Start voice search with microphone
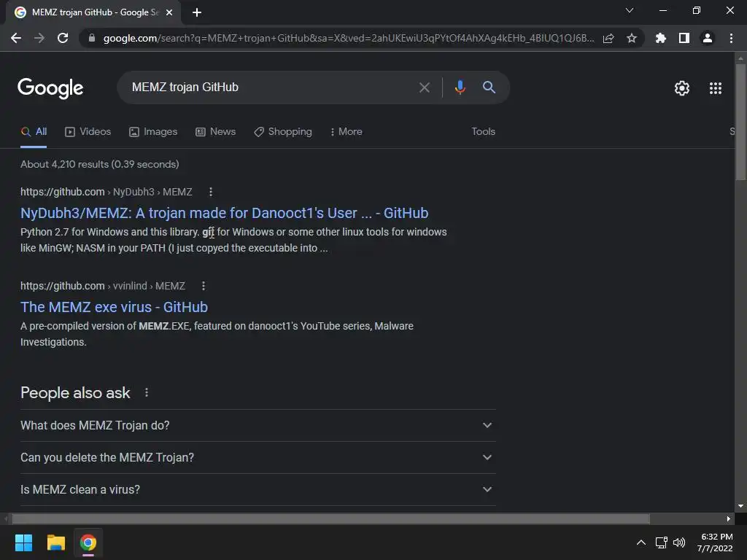This screenshot has width=747, height=560. point(460,87)
